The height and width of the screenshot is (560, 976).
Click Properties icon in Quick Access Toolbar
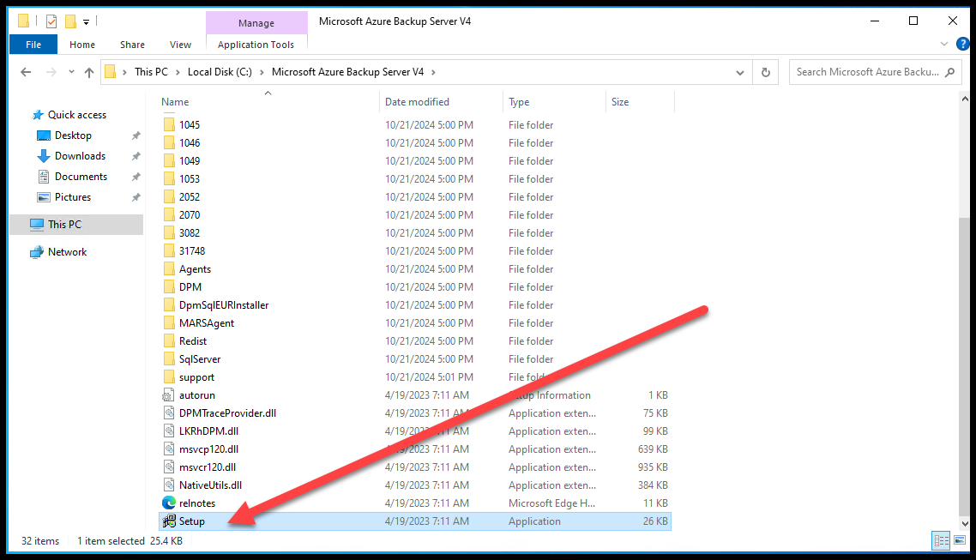pos(51,21)
